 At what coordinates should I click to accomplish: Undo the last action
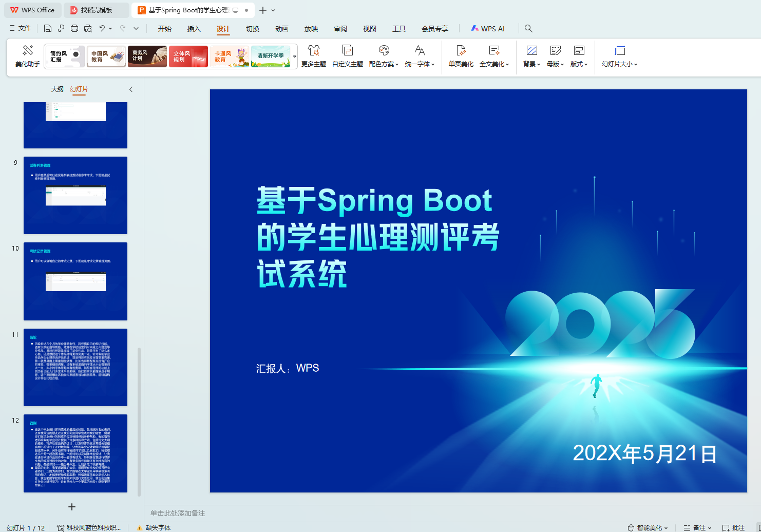click(102, 28)
